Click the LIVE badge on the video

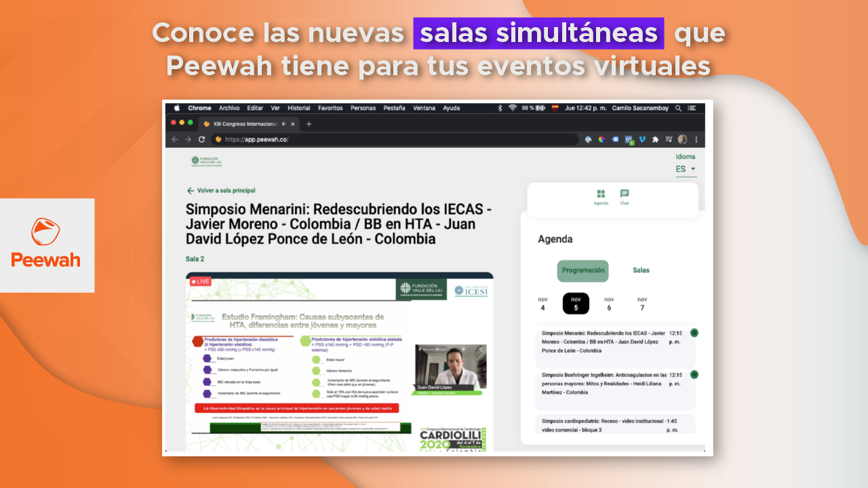coord(201,281)
